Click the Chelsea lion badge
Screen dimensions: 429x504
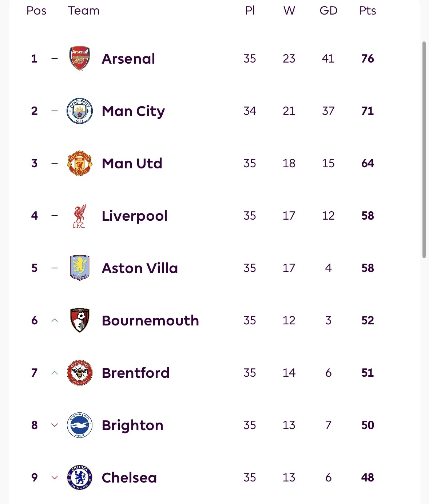point(80,477)
